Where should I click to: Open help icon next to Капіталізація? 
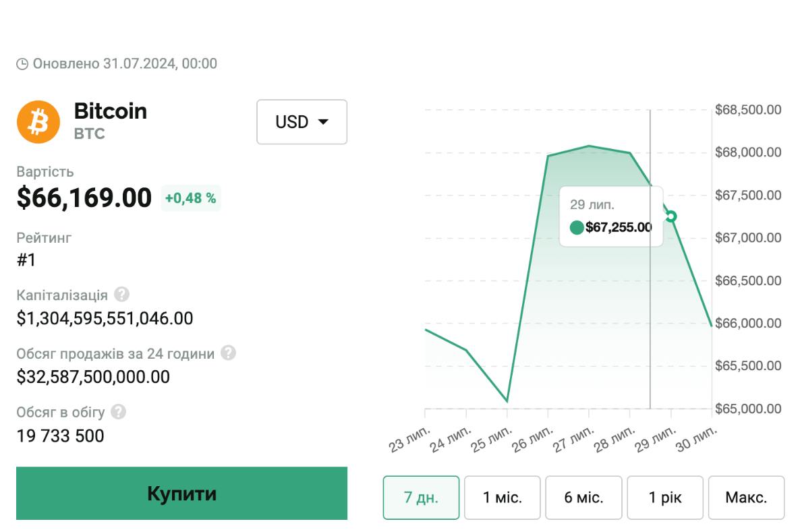(x=121, y=295)
